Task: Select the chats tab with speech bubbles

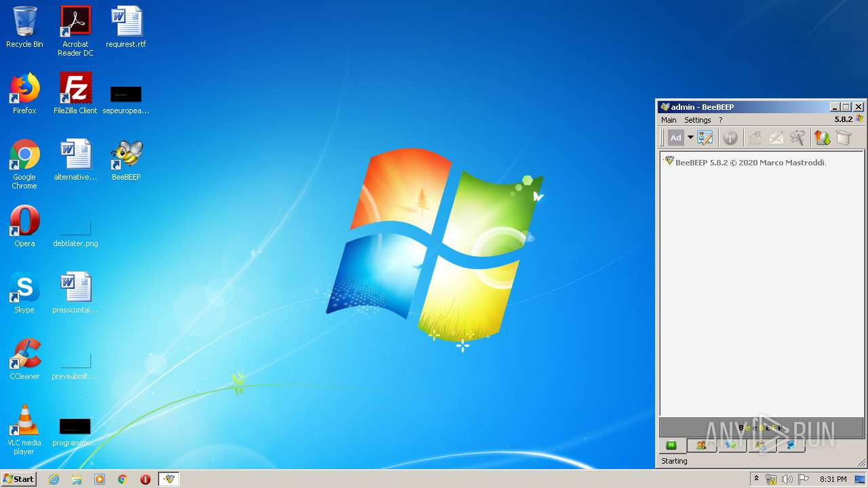Action: tap(731, 445)
